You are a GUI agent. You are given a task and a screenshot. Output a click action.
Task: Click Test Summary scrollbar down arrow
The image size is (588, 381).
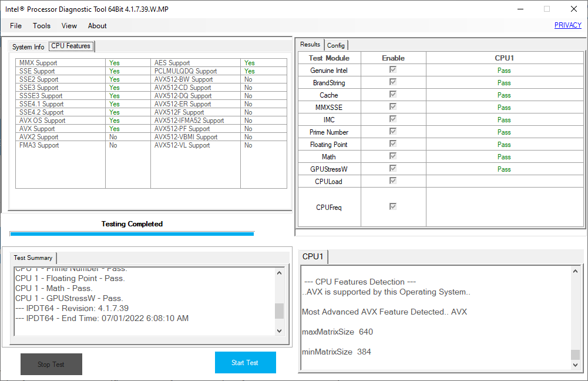click(279, 330)
